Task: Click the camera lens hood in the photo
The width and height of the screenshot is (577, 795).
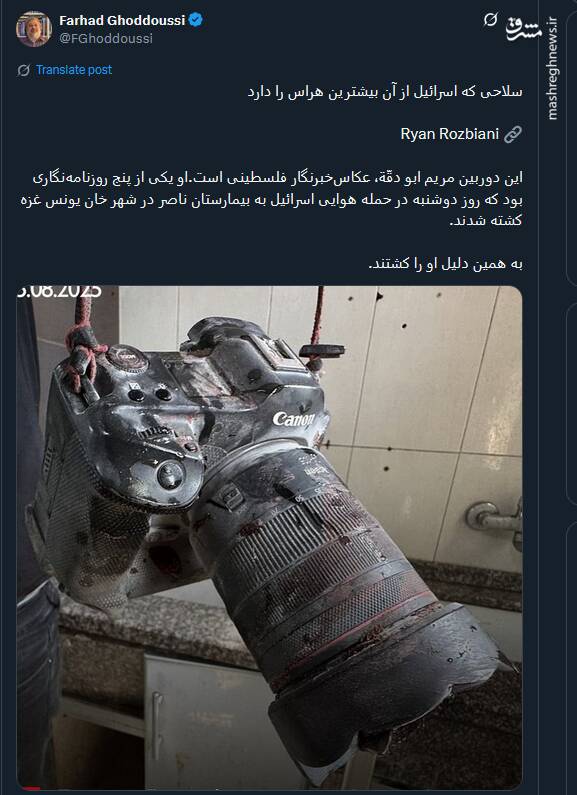Action: [385, 684]
